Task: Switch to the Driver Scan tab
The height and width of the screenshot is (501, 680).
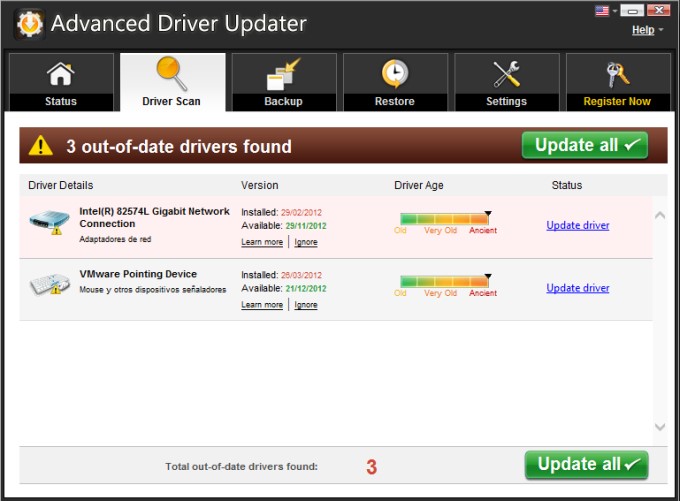Action: click(x=172, y=82)
